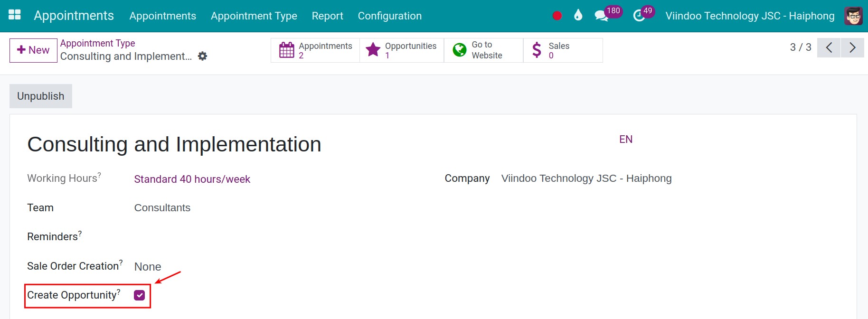Click the red recording dot icon
The width and height of the screenshot is (868, 319).
(x=557, y=16)
